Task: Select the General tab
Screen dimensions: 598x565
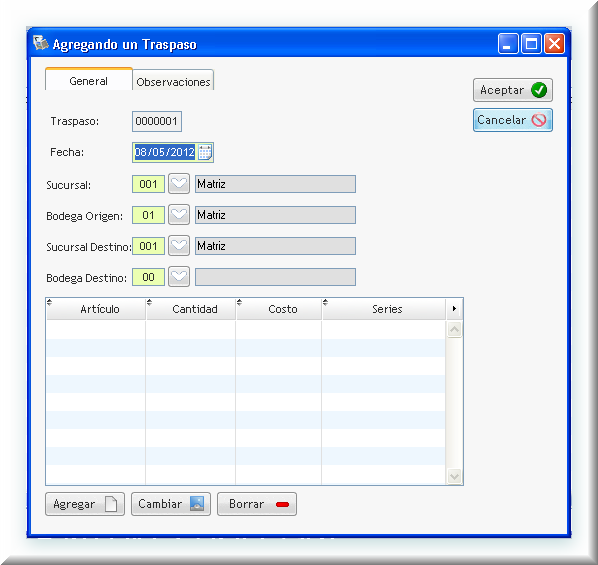Action: (x=88, y=80)
